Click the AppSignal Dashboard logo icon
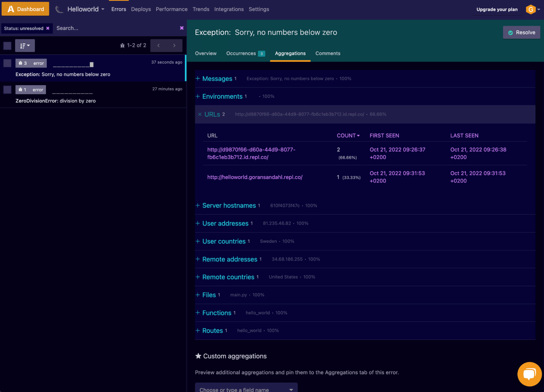The image size is (544, 392). (10, 8)
